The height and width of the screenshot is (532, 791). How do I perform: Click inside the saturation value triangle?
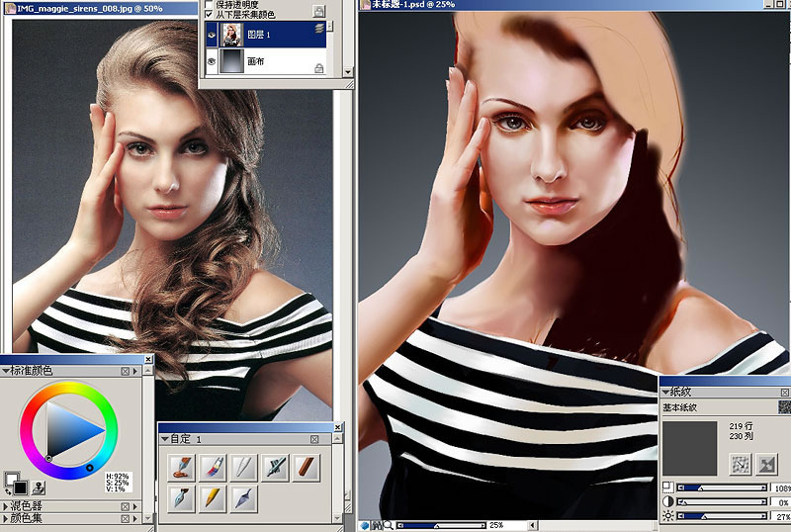[68, 430]
